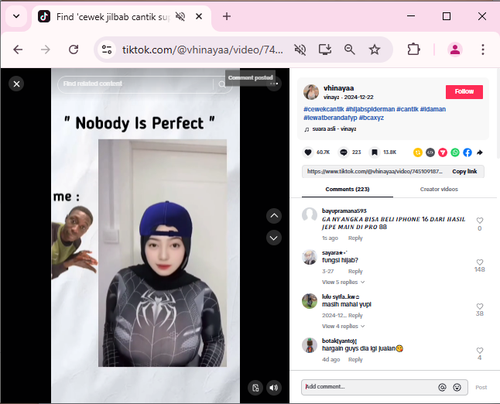Open the three-dots more options menu on video
The image size is (500, 404).
(x=274, y=84)
